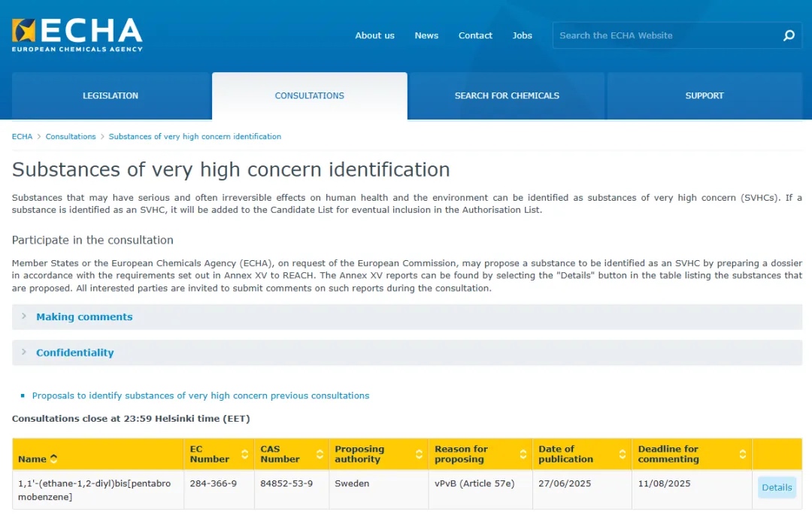Sort by EC Number arrows

click(245, 454)
